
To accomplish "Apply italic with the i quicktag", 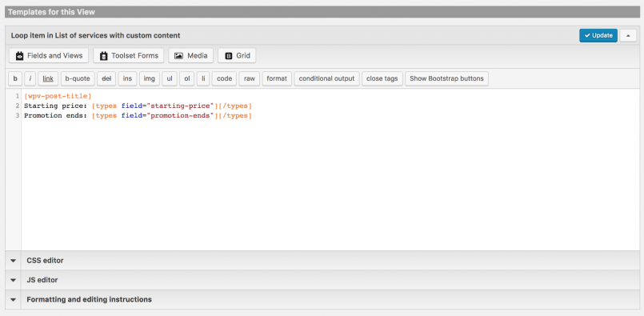I will click(30, 78).
